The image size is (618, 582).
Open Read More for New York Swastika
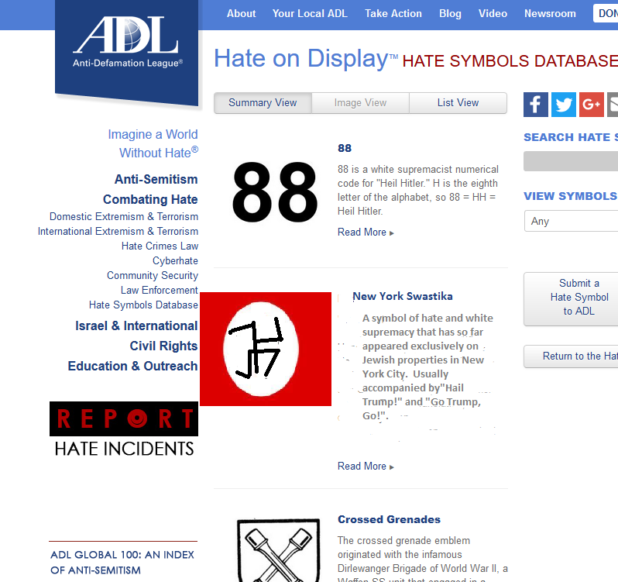pos(365,467)
